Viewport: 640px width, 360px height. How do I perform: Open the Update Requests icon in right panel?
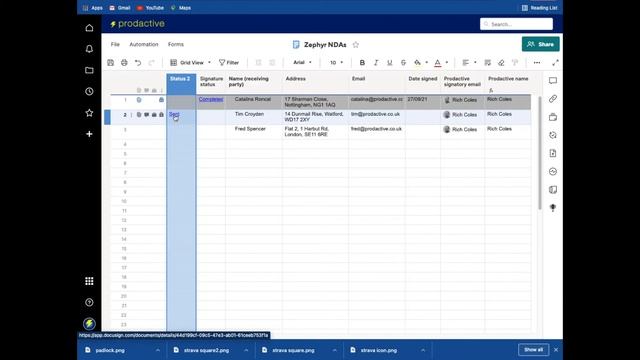click(553, 135)
